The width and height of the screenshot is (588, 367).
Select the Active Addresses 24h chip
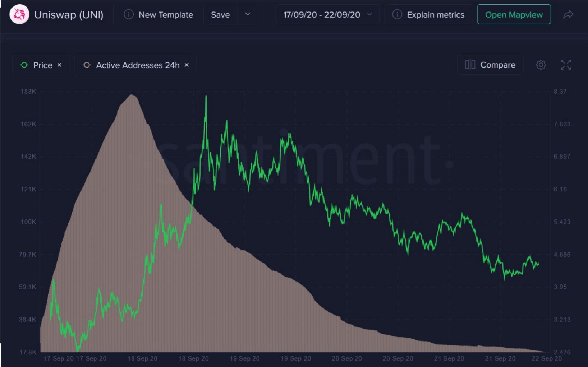pos(135,65)
